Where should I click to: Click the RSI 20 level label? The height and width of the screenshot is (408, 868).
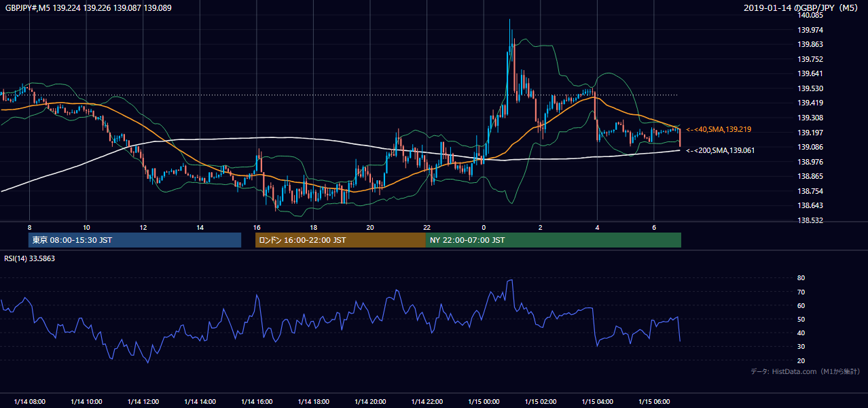click(x=801, y=360)
